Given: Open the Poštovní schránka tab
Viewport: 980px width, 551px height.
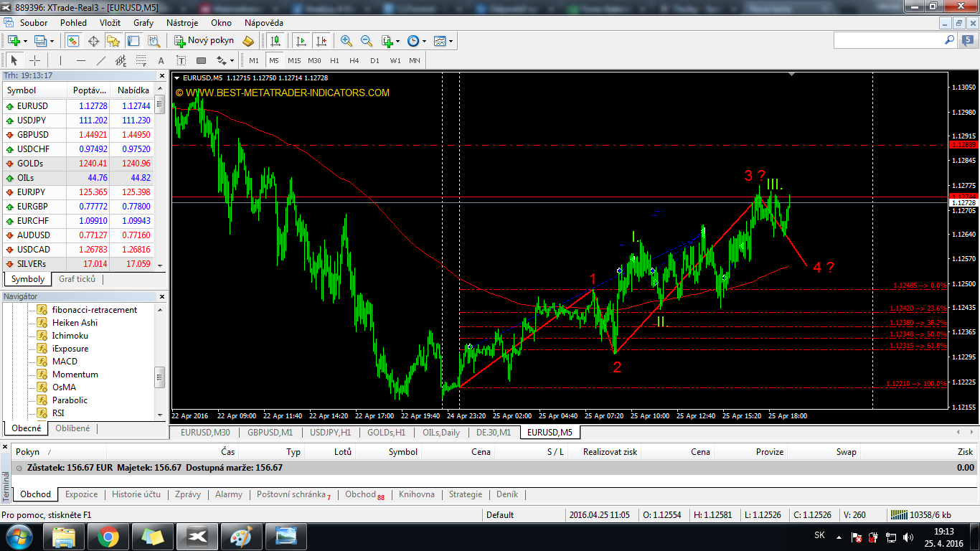Looking at the screenshot, I should [293, 494].
